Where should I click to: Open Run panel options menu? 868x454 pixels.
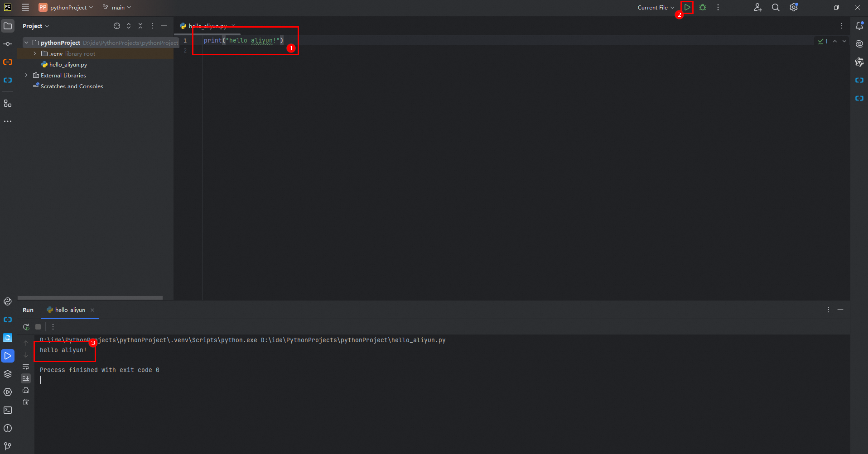[x=829, y=310]
